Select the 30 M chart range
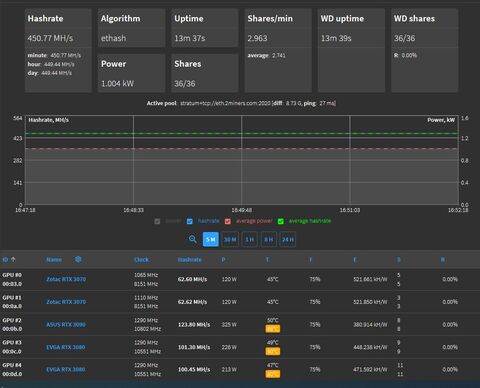The height and width of the screenshot is (388, 480). point(230,239)
